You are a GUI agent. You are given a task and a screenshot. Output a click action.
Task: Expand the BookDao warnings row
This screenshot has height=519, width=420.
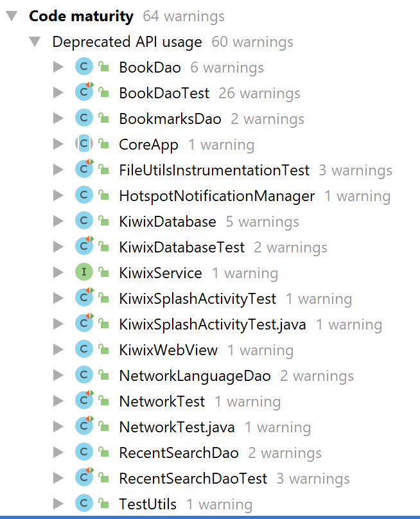58,67
